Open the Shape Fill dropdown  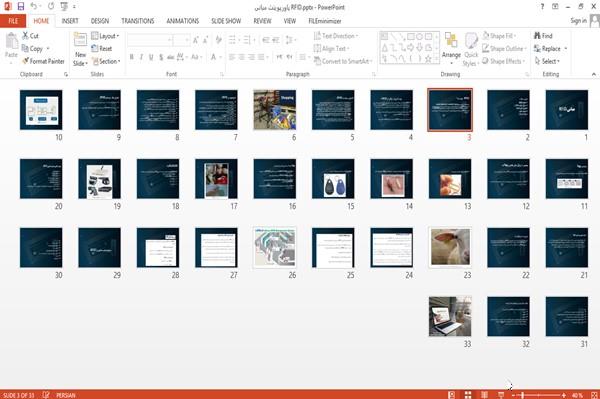pyautogui.click(x=499, y=36)
